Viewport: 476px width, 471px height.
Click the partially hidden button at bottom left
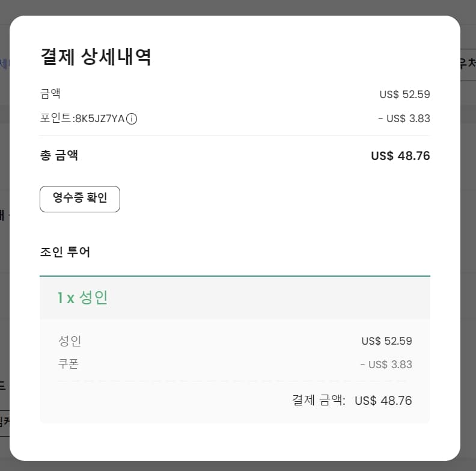[x=4, y=421]
